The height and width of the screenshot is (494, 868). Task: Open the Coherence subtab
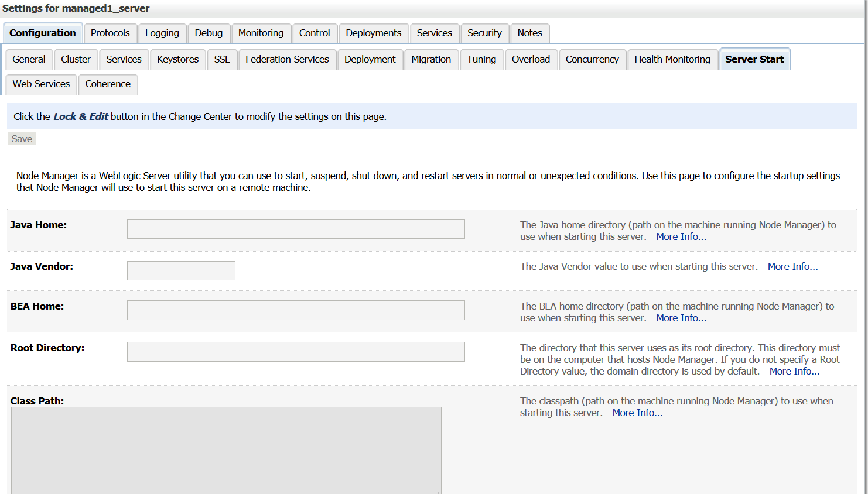click(108, 84)
